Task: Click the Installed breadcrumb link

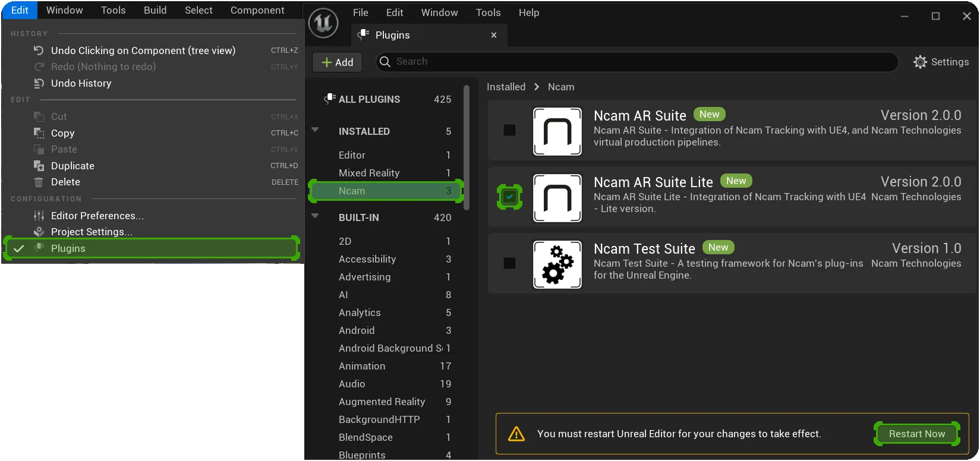Action: pos(506,87)
